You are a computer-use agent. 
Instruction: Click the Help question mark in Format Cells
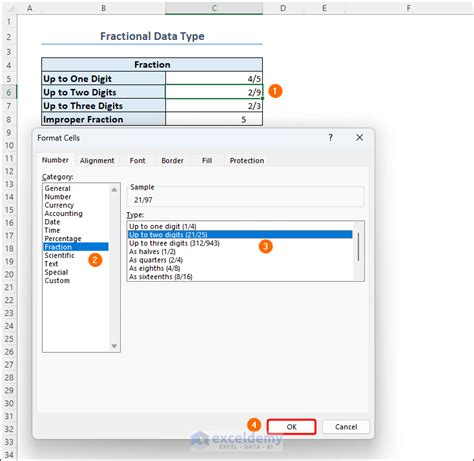pyautogui.click(x=330, y=137)
